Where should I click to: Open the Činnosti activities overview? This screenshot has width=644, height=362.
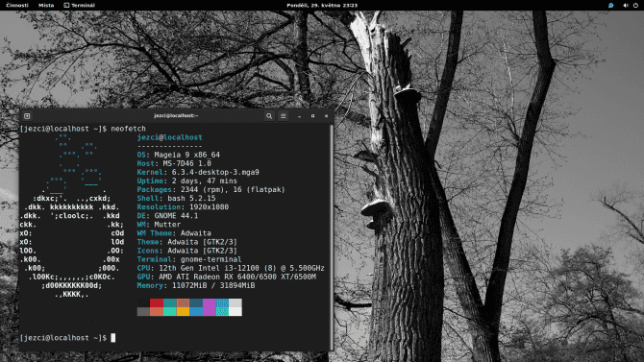pos(17,6)
